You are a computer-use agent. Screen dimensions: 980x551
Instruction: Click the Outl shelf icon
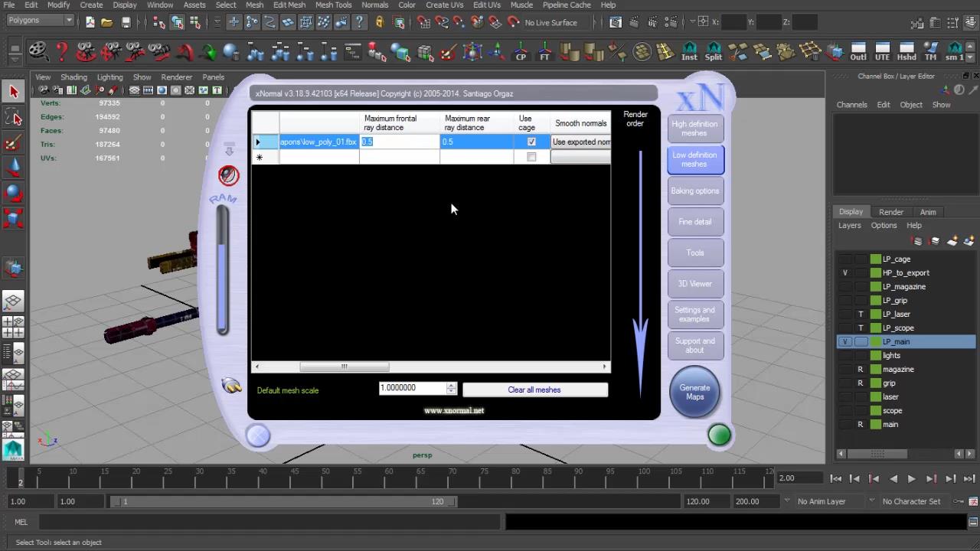coord(858,52)
